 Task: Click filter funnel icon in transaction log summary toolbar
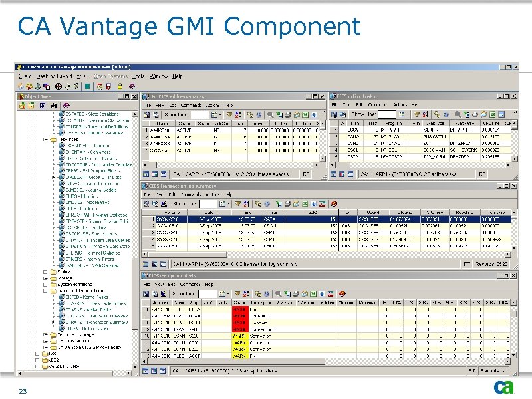coord(238,204)
